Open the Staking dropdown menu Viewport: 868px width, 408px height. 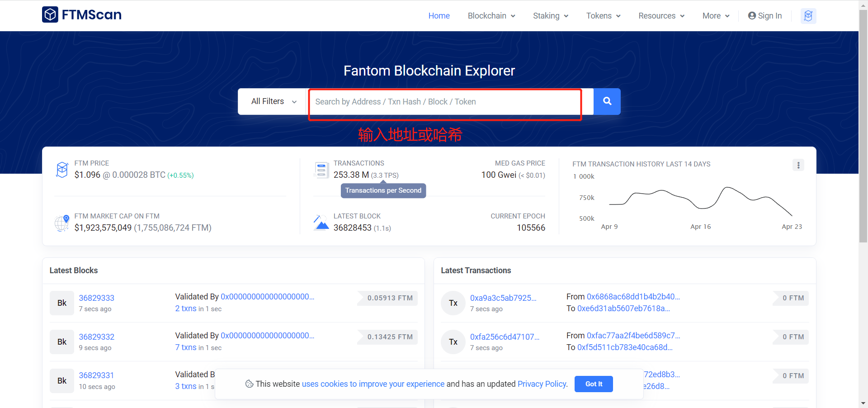550,16
